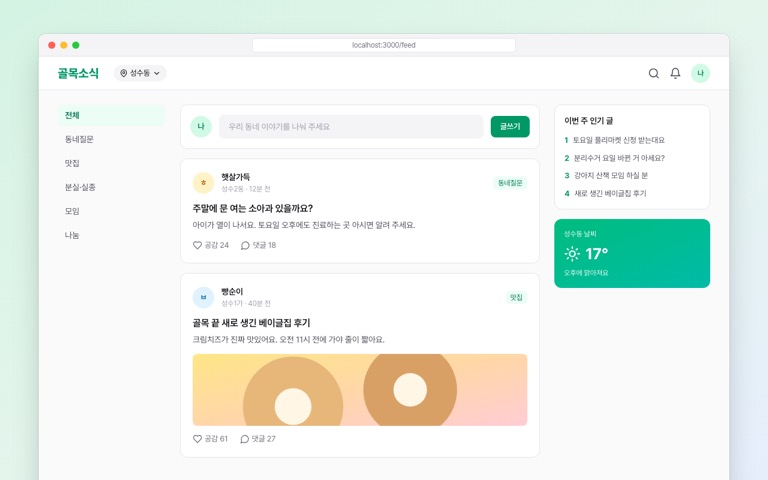
Task: Select the 전체 category tab
Action: click(x=112, y=116)
